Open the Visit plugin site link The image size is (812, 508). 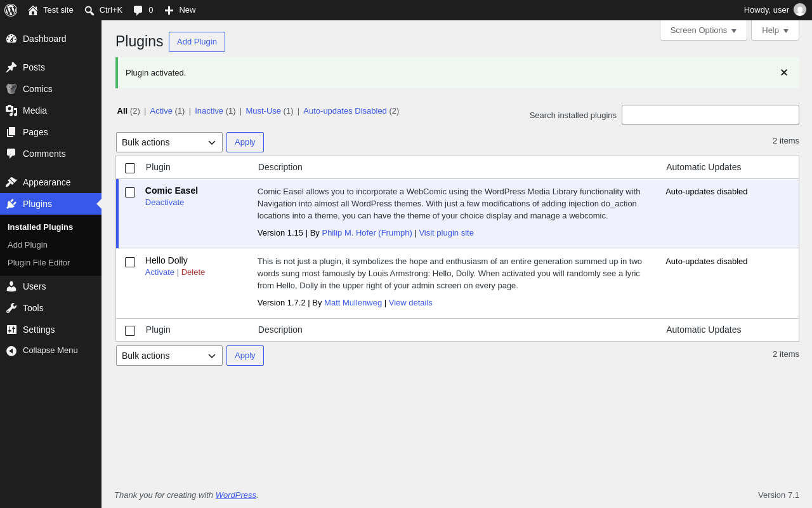coord(446,233)
